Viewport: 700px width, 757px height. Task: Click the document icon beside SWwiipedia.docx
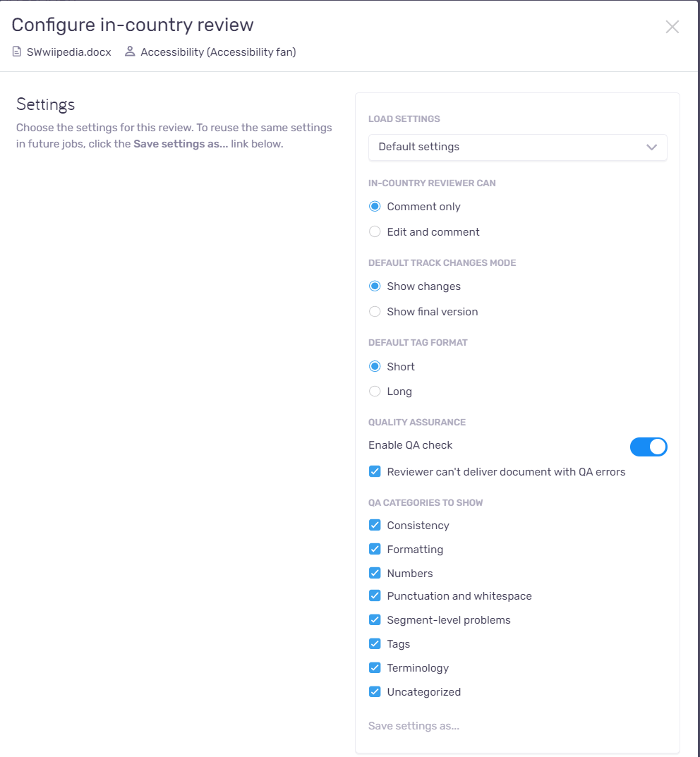[x=17, y=52]
